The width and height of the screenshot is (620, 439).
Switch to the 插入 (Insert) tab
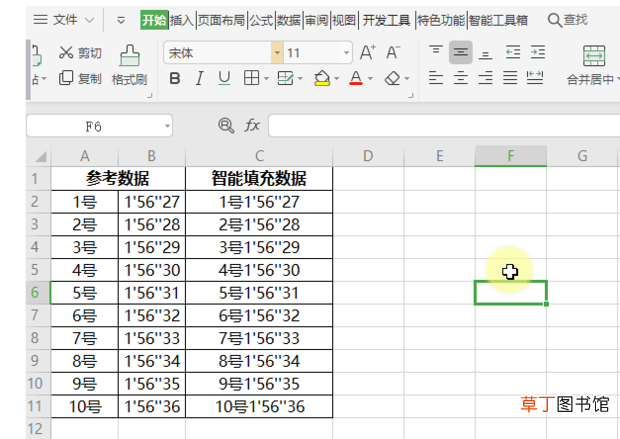(x=181, y=20)
